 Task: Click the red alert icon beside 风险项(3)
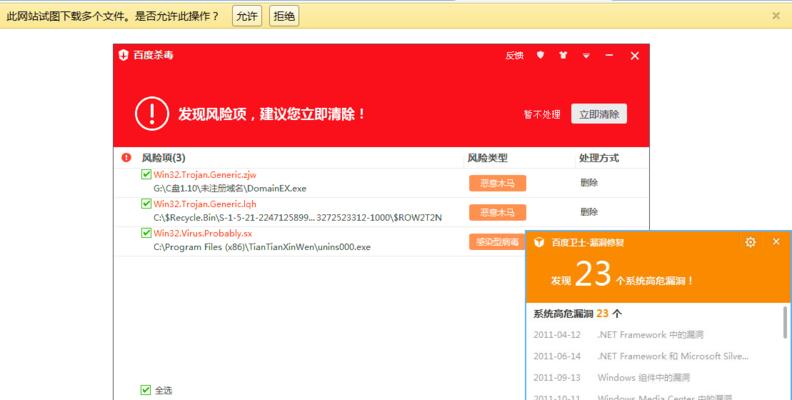point(126,158)
